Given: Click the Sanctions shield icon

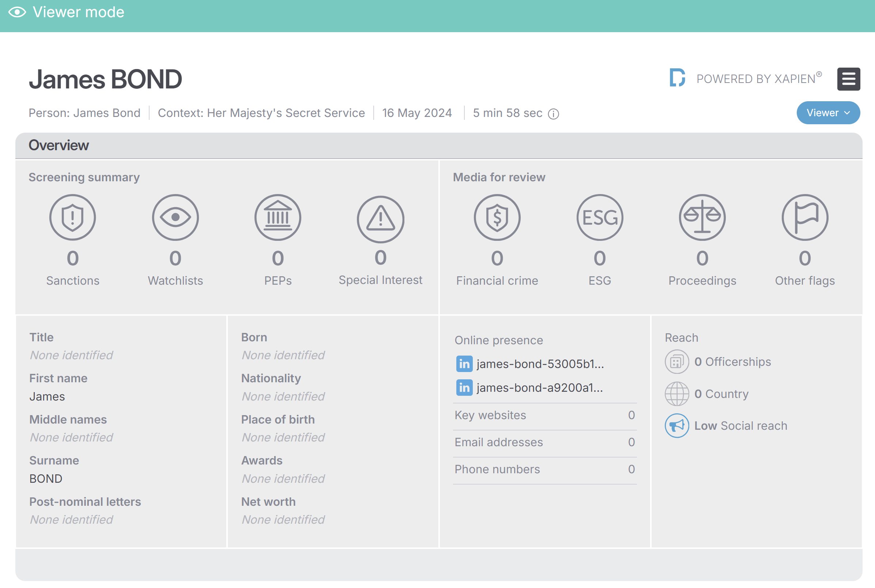Looking at the screenshot, I should [x=72, y=217].
